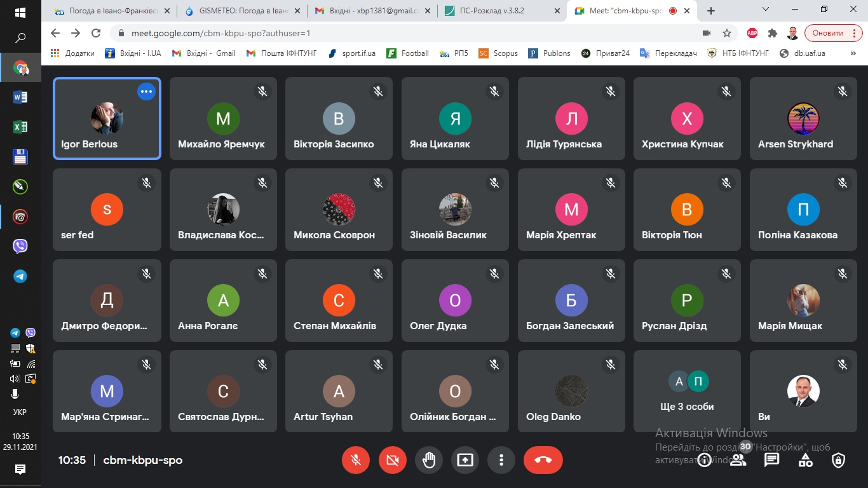Unmute the microphone in Meet controls

[356, 460]
